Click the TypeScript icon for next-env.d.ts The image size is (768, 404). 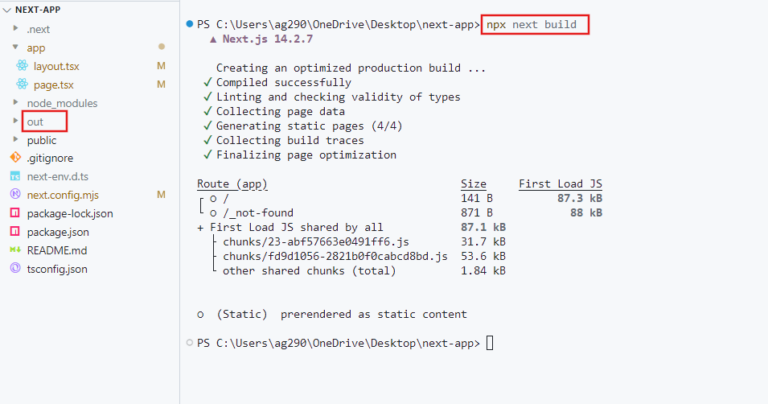(15, 176)
